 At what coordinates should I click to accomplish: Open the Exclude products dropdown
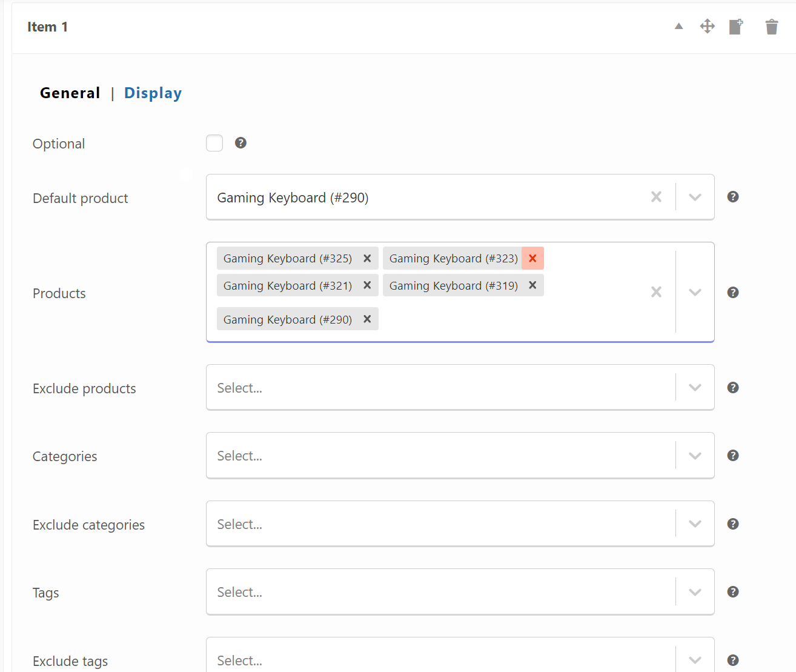(695, 387)
